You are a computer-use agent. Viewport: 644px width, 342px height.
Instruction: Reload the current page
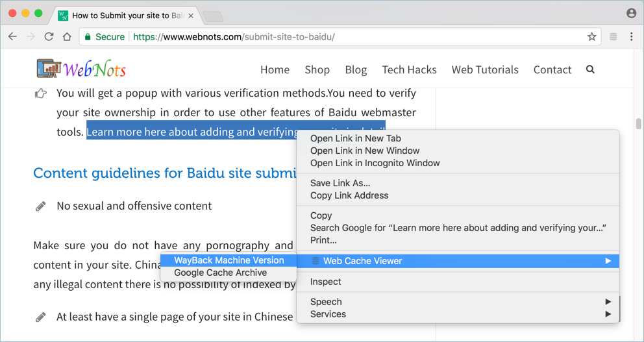[x=49, y=37]
